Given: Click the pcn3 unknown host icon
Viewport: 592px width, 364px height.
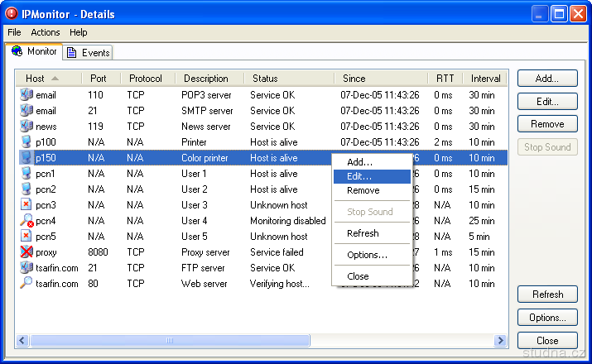Looking at the screenshot, I should click(26, 205).
